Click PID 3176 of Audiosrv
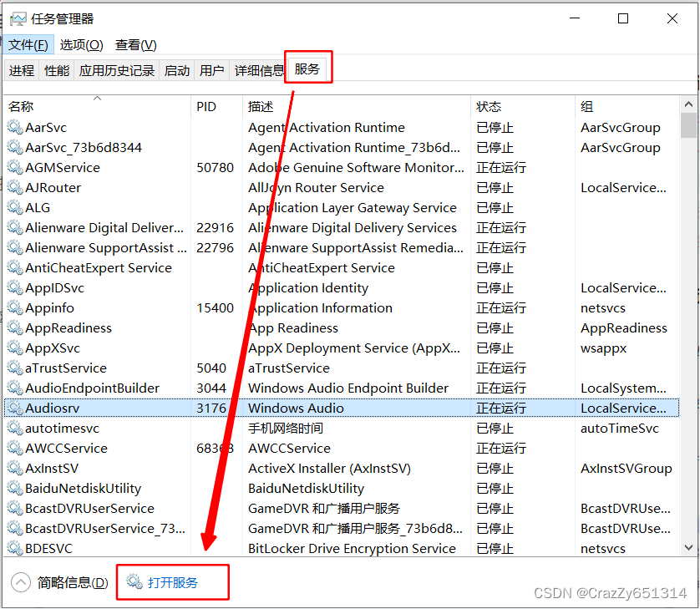 tap(211, 408)
